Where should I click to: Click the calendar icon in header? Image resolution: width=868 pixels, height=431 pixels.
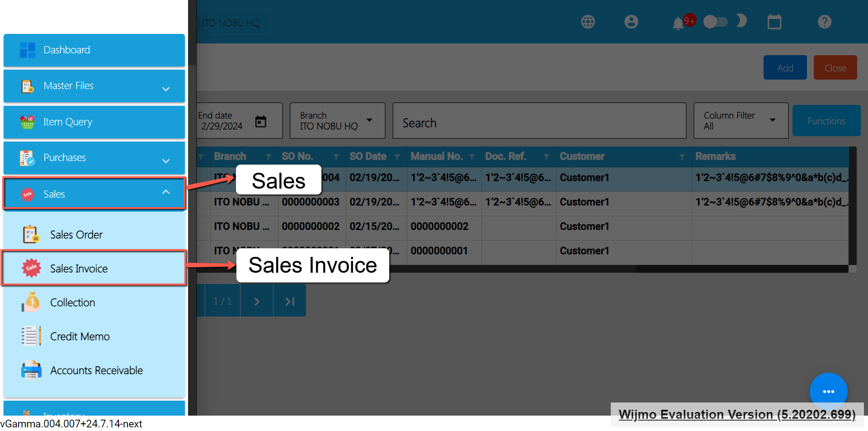click(x=774, y=22)
